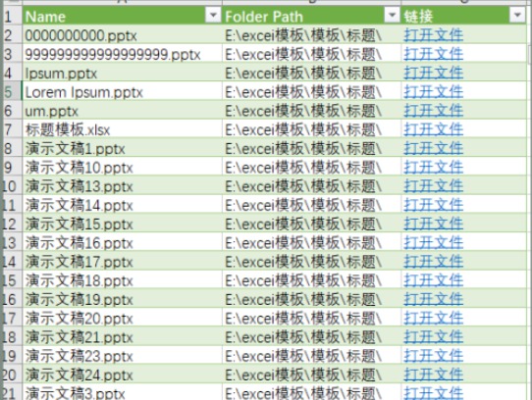The height and width of the screenshot is (400, 532).
Task: Open the file link for 演示文稿18.pptx
Action: [433, 280]
